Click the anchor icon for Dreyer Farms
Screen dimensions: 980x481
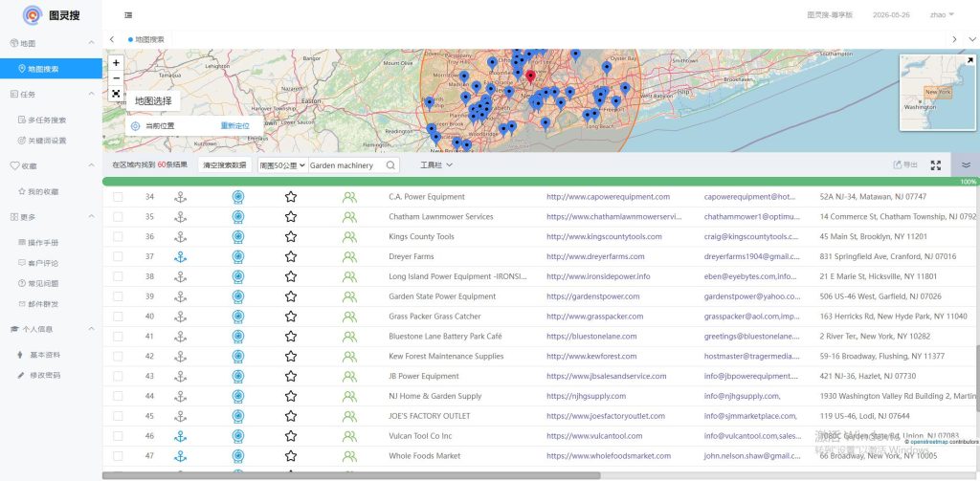pos(180,256)
